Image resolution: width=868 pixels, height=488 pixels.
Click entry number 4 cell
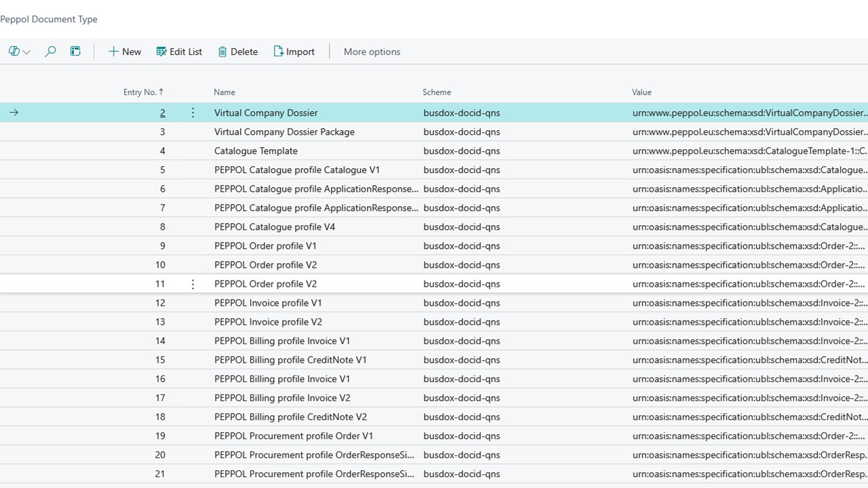(163, 151)
